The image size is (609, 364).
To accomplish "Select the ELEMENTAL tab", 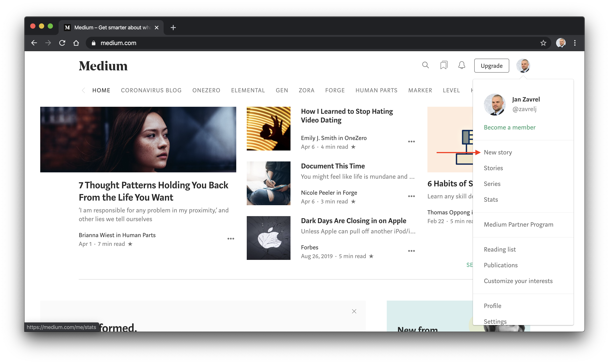I will pos(248,90).
